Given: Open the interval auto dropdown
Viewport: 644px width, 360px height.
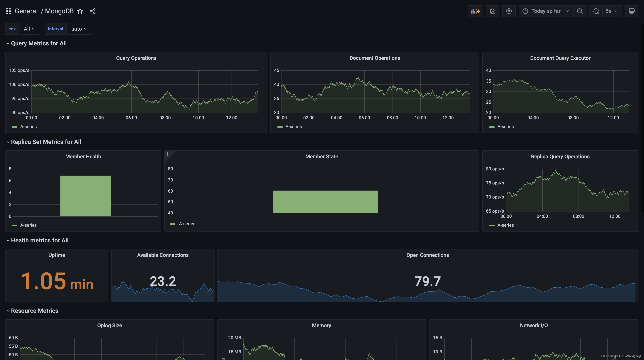Looking at the screenshot, I should coord(79,29).
